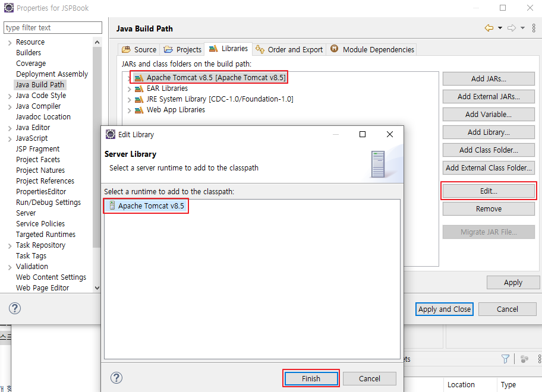Screen dimensions: 542x392
Task: Click the EAR Libraries icon
Action: [x=139, y=88]
